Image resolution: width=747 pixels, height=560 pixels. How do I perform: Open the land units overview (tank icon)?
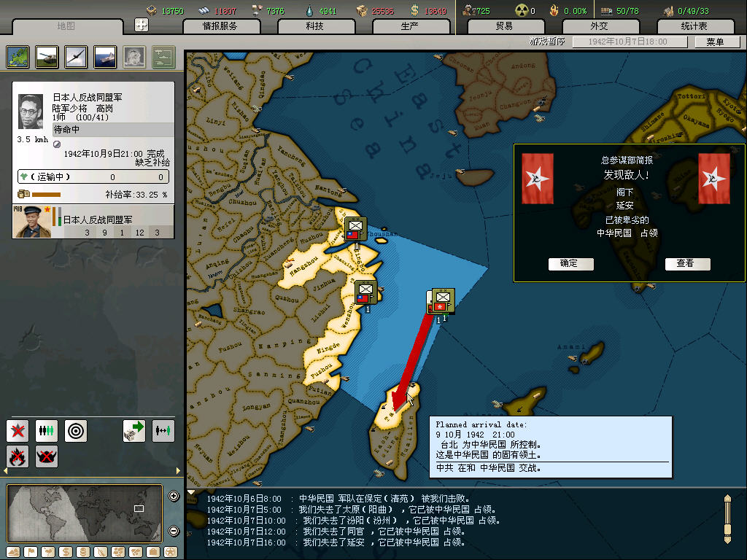[47, 56]
